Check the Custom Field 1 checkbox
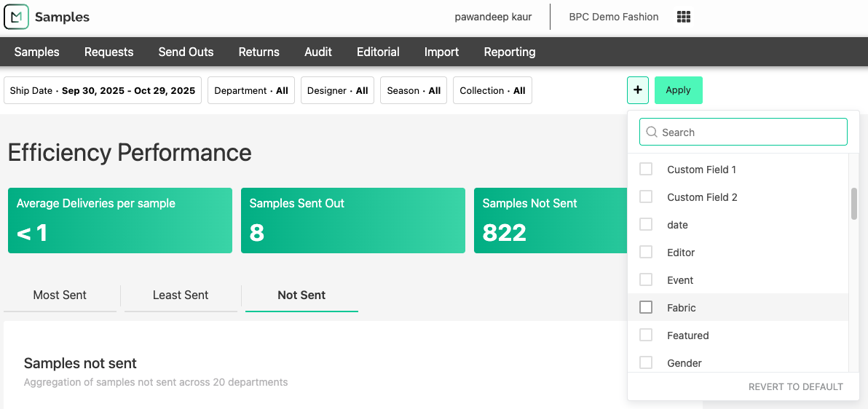This screenshot has width=868, height=409. click(646, 170)
